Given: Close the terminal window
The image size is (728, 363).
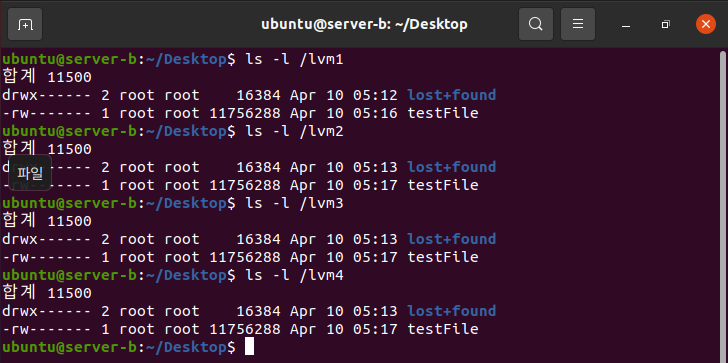Looking at the screenshot, I should [x=706, y=24].
